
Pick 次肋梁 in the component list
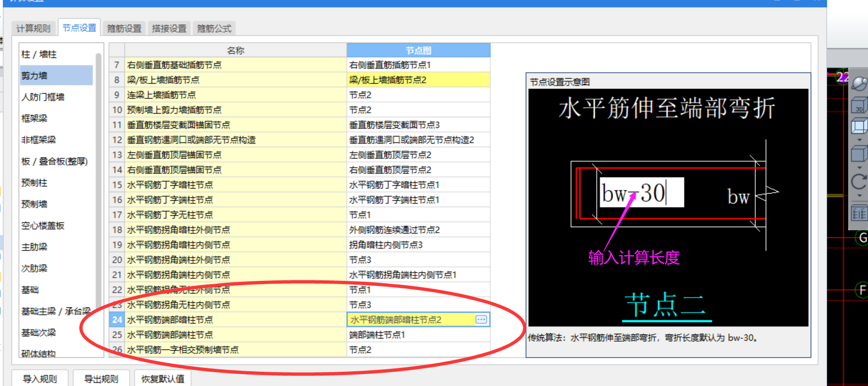tap(56, 268)
